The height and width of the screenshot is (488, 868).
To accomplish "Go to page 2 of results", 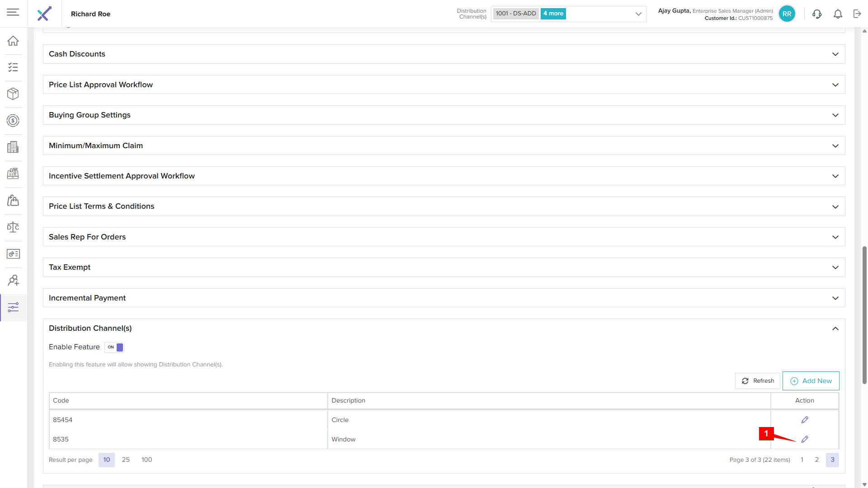I will [x=816, y=460].
